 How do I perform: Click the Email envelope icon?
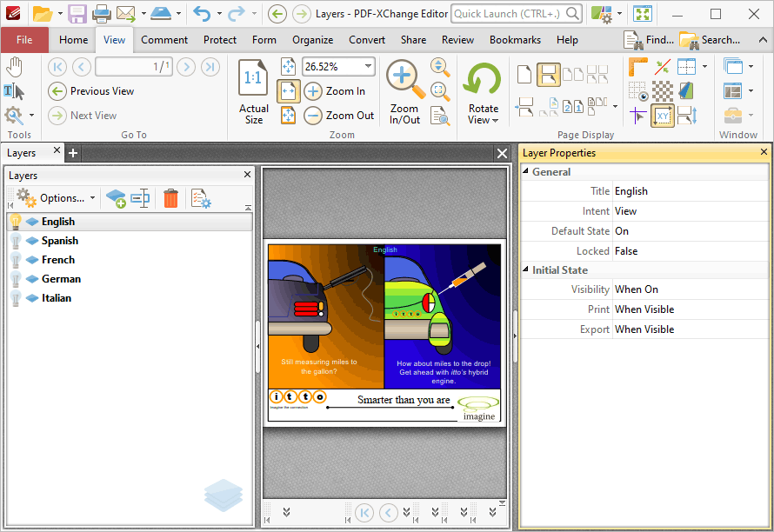click(126, 14)
